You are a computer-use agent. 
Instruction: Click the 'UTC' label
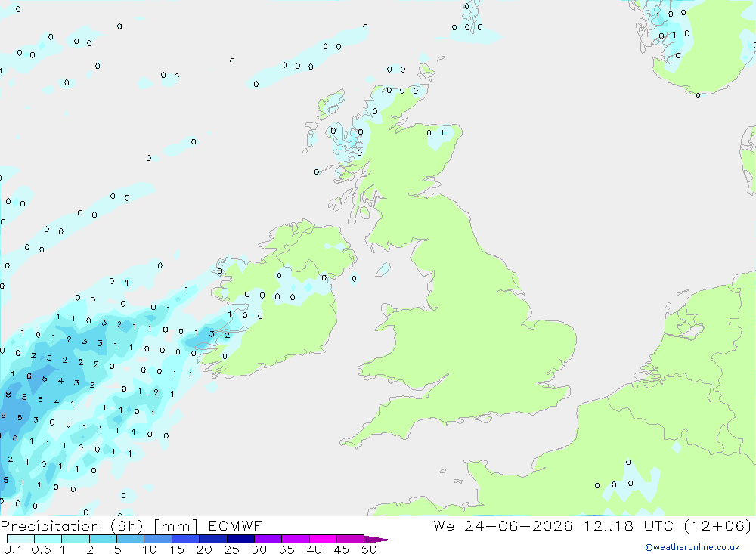click(658, 525)
